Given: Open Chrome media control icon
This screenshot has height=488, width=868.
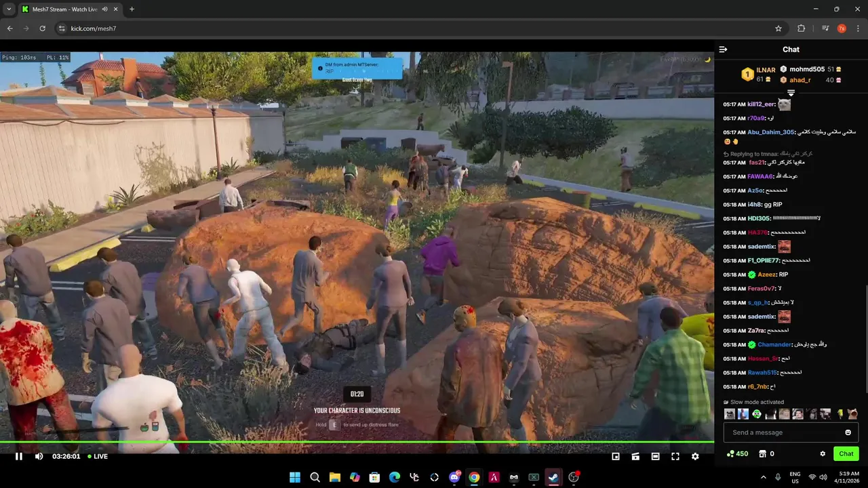Looking at the screenshot, I should click(x=825, y=28).
